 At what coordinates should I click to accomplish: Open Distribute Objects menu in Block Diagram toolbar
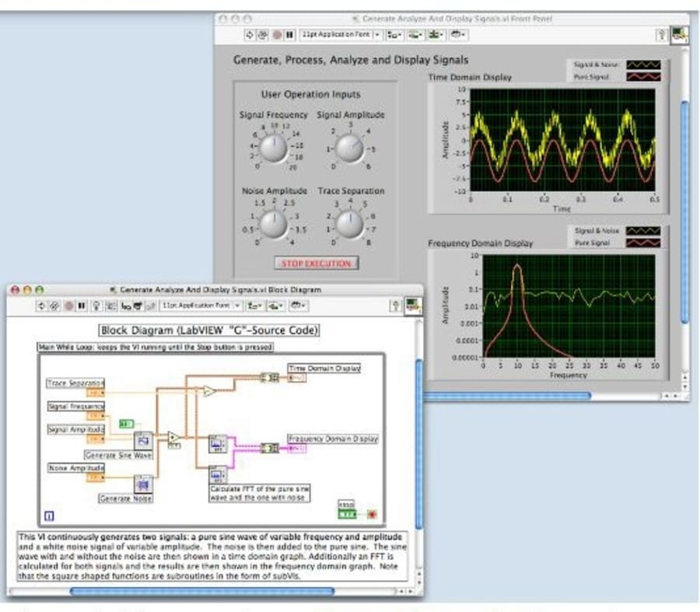pyautogui.click(x=276, y=306)
